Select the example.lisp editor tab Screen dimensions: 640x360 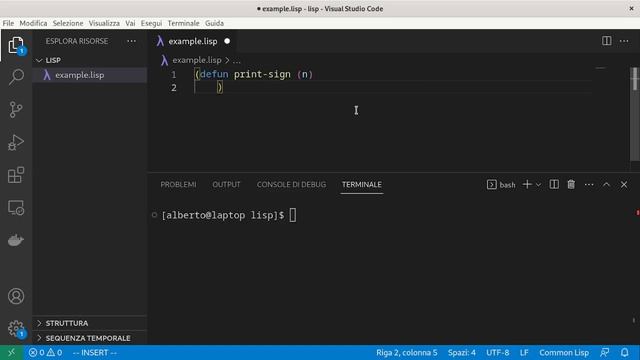click(193, 41)
